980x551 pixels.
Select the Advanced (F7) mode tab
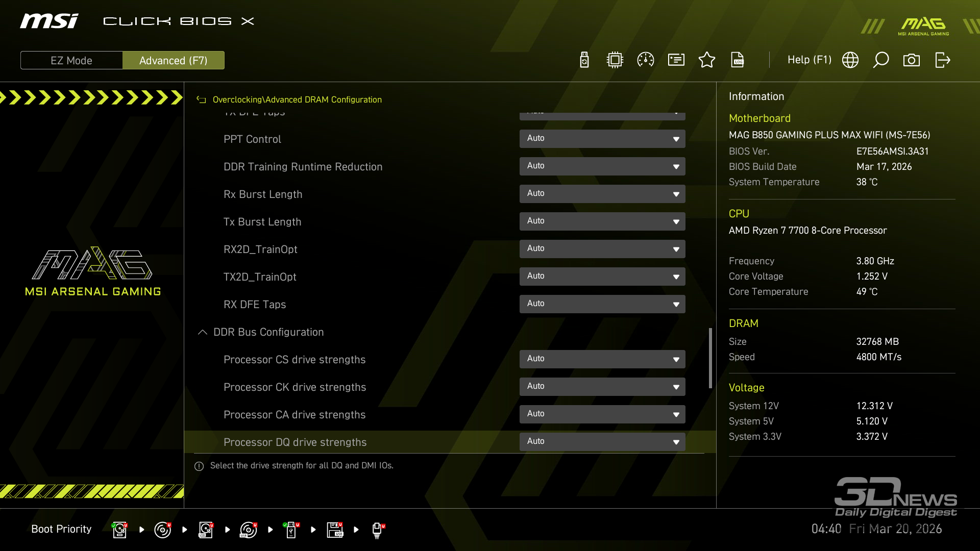pos(174,60)
